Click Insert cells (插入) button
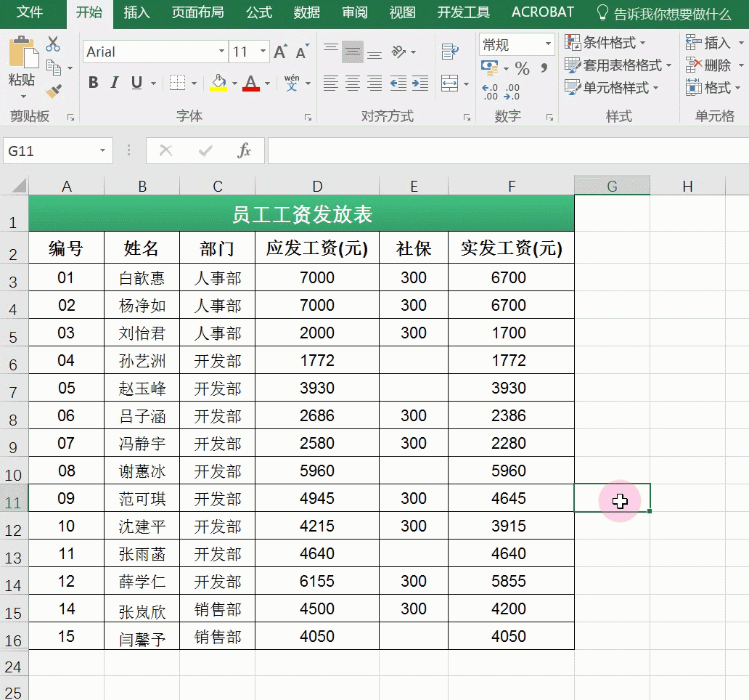749x700 pixels. click(709, 43)
